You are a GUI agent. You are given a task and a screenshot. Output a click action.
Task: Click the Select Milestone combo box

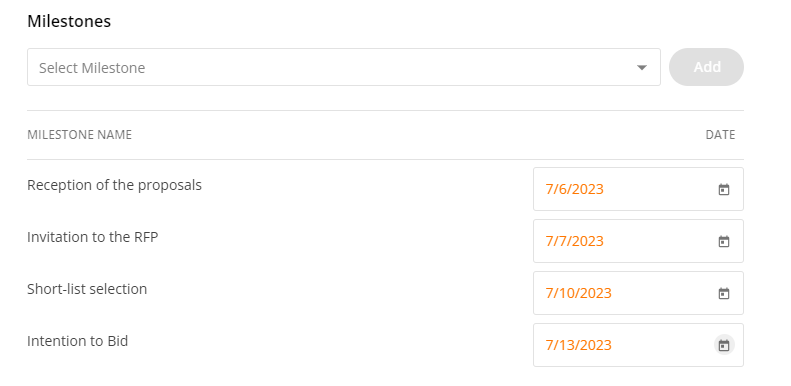(344, 67)
